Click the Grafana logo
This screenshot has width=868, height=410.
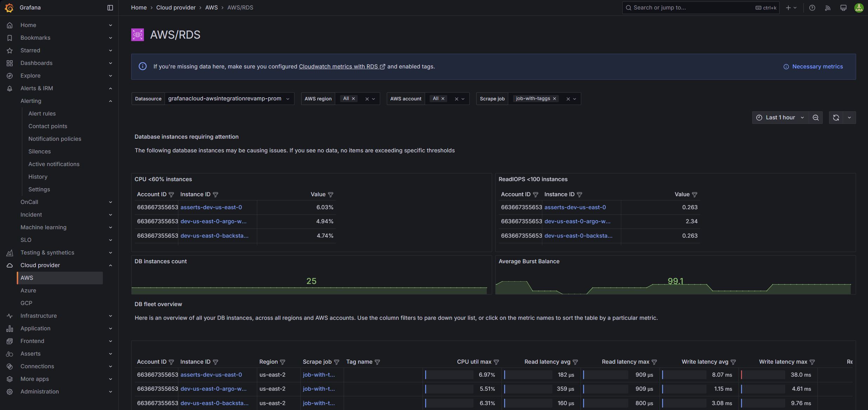click(x=9, y=7)
